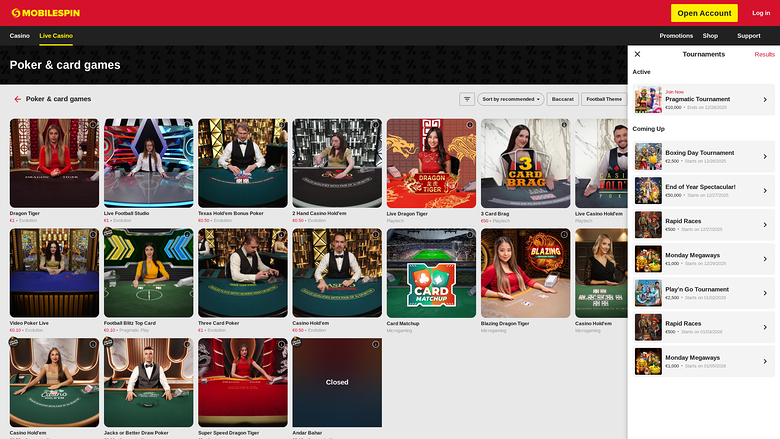Switch to the Casino tab
The width and height of the screenshot is (780, 439).
click(20, 36)
